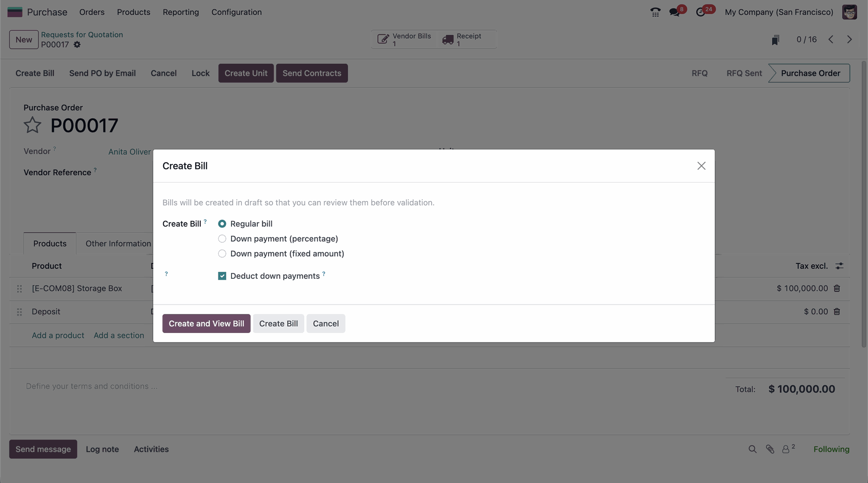The height and width of the screenshot is (483, 868).
Task: Open the activities clock icon
Action: 700,12
